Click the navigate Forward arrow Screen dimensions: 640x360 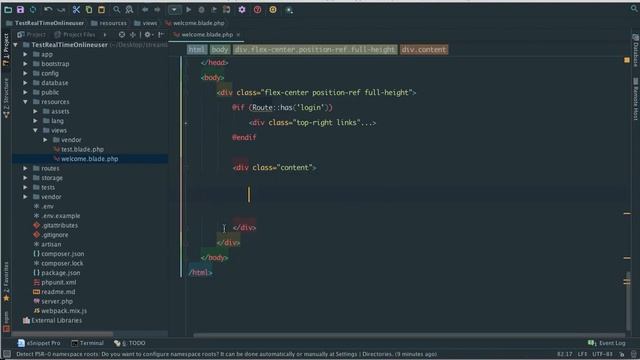click(x=157, y=9)
